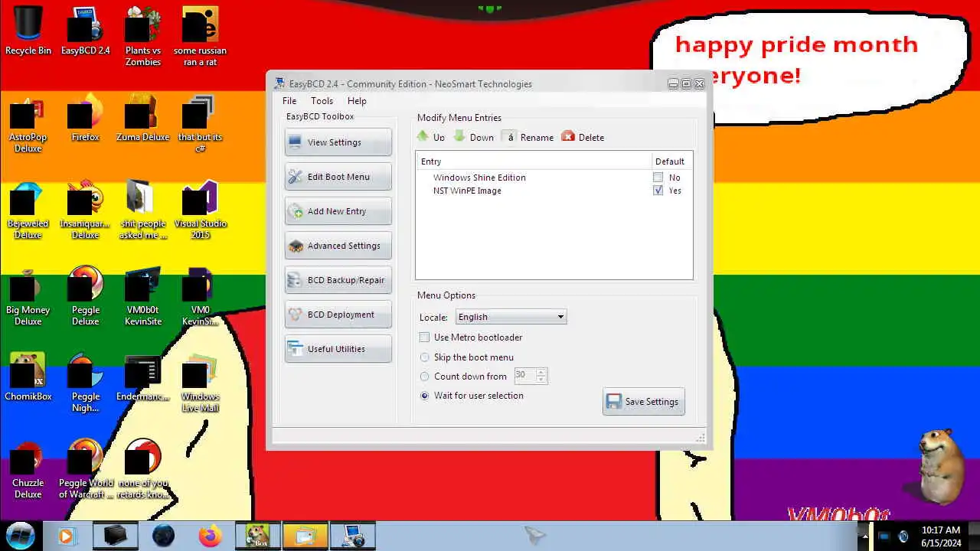Click the Entry column header
980x551 pixels.
(x=534, y=161)
